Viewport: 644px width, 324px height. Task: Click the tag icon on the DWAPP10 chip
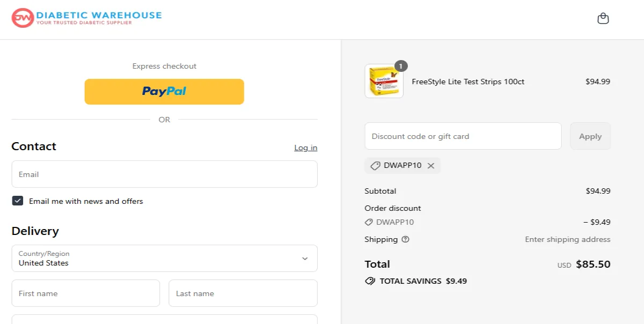[x=375, y=166]
